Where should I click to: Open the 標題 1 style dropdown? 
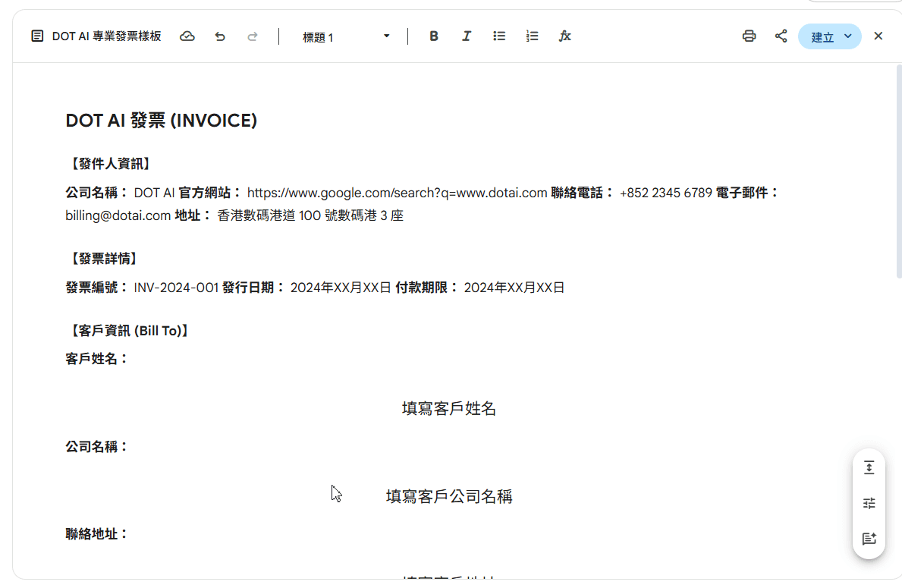point(346,37)
